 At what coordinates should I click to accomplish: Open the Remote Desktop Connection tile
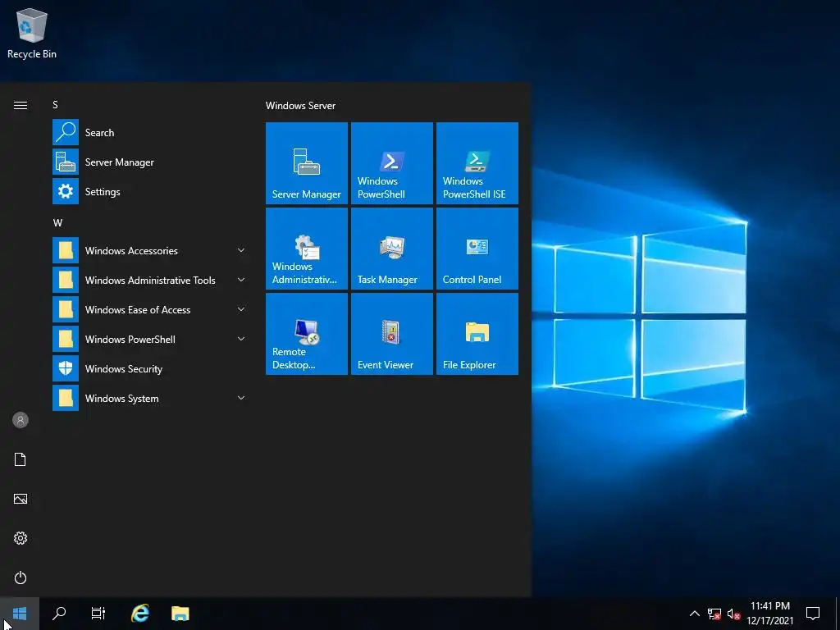tap(307, 334)
